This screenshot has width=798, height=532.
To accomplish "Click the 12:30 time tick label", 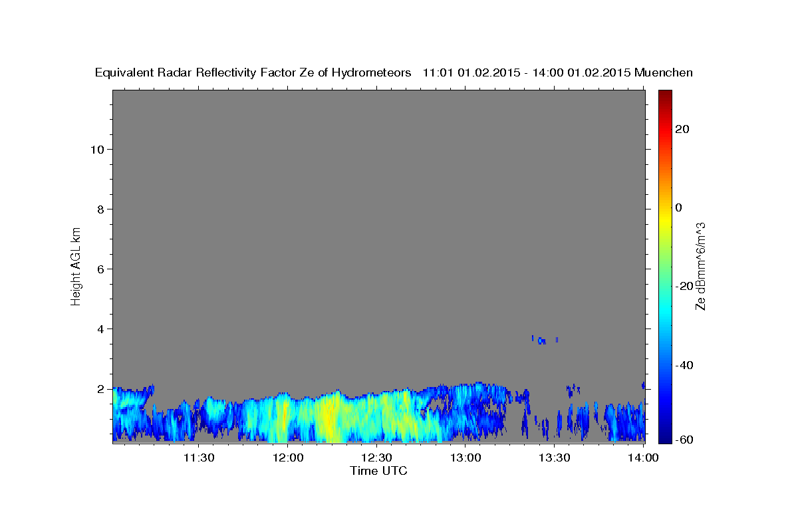I will tap(376, 458).
